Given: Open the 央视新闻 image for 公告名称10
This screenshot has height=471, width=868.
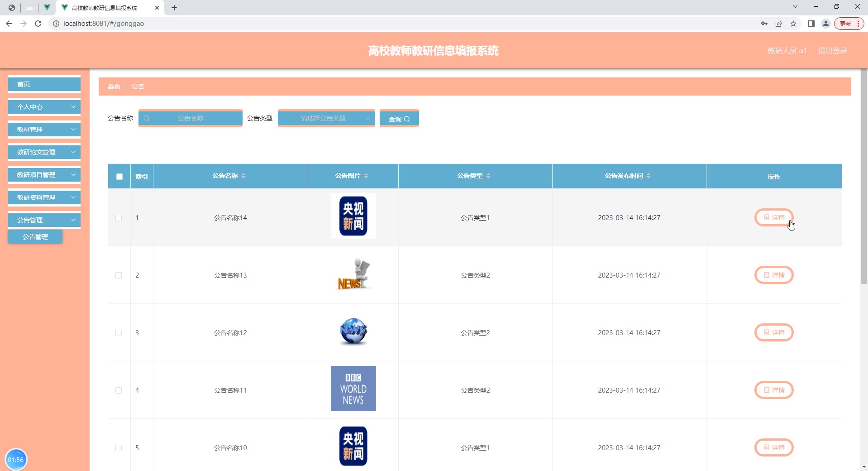Looking at the screenshot, I should (x=353, y=446).
